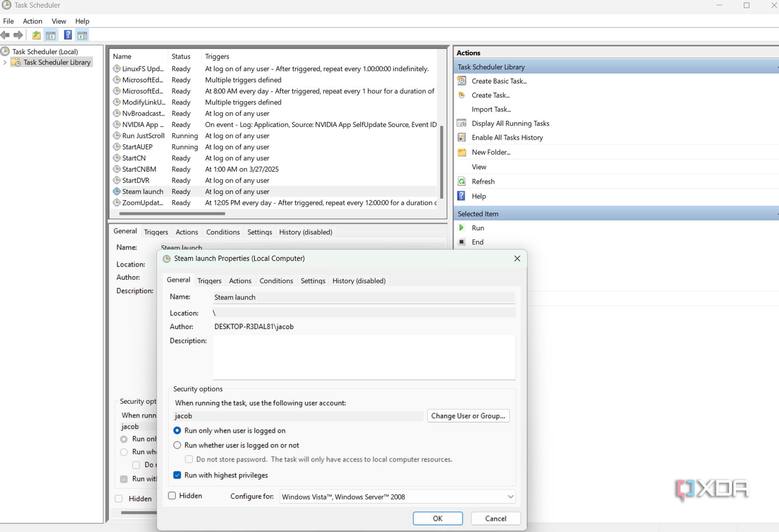779x532 pixels.
Task: Click the Create Basic Task icon
Action: [461, 81]
